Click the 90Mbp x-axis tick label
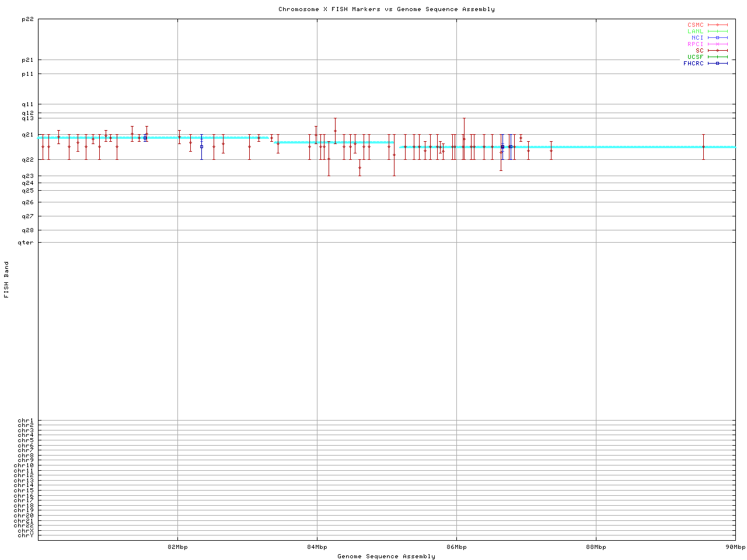Viewport: 747px width, 560px height. click(735, 547)
